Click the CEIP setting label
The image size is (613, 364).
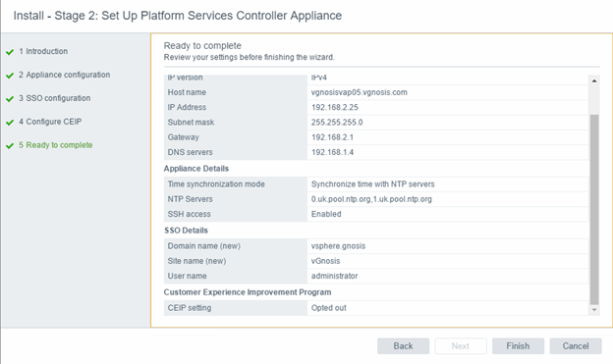point(190,308)
